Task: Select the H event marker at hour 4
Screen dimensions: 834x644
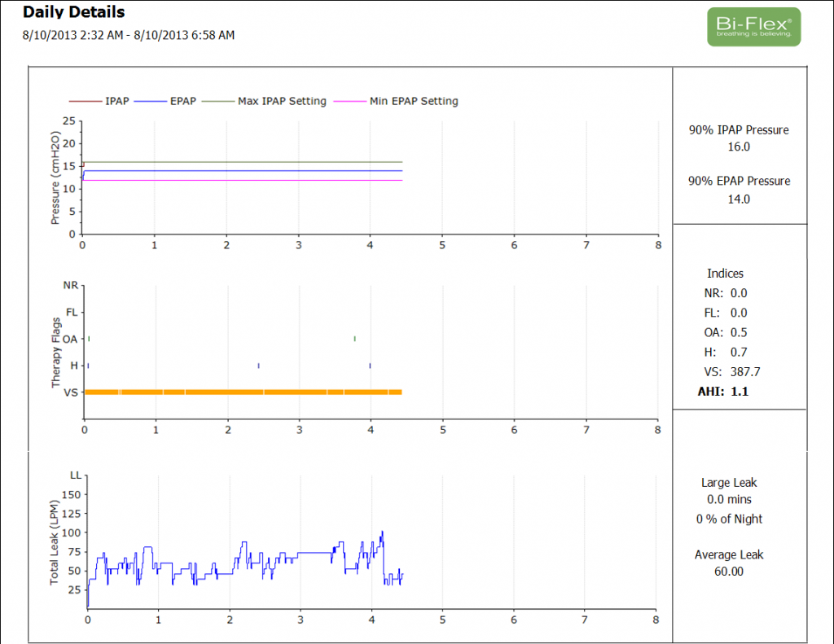Action: (x=370, y=366)
